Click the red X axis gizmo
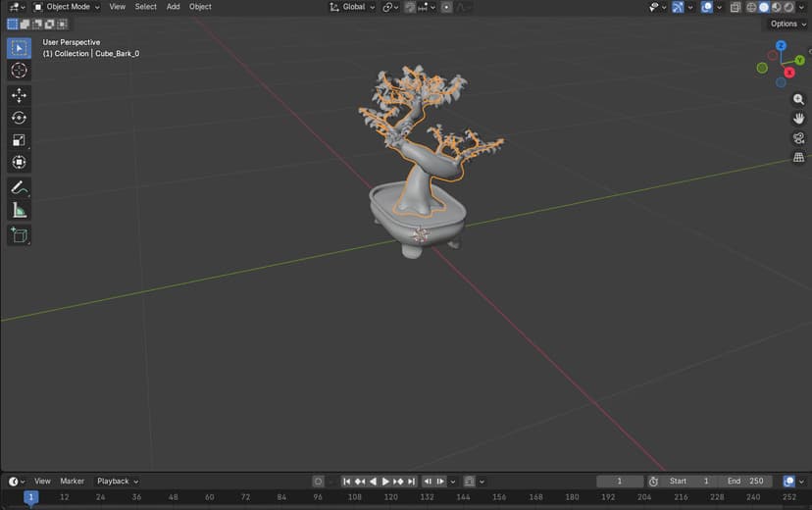 click(789, 73)
